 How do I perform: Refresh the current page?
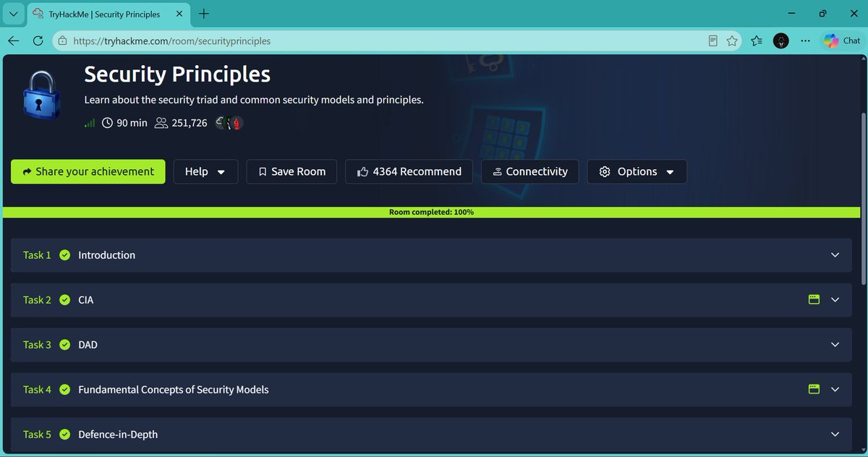38,41
